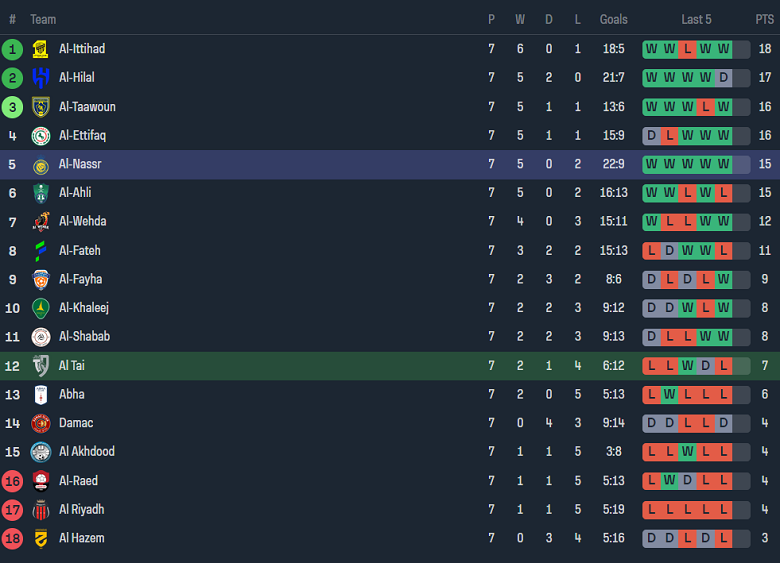The width and height of the screenshot is (780, 563).
Task: Click the Al-Ittihad club crest icon
Action: (x=41, y=49)
